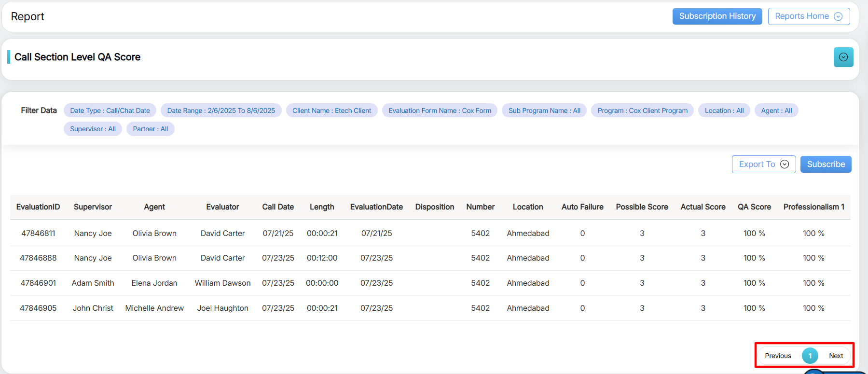Select evaluation ID 47846905
The height and width of the screenshot is (374, 868).
click(38, 308)
